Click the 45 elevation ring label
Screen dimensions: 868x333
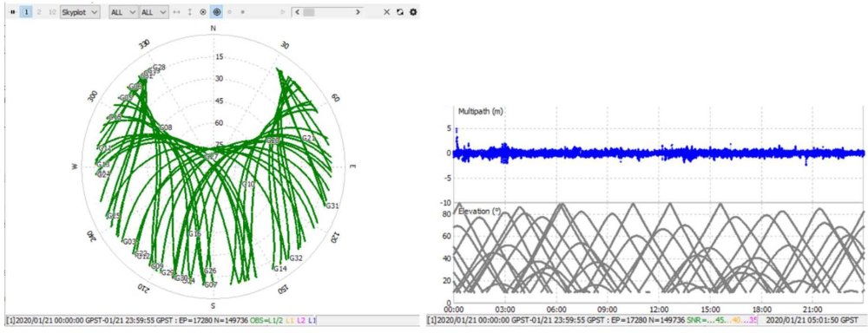point(220,101)
